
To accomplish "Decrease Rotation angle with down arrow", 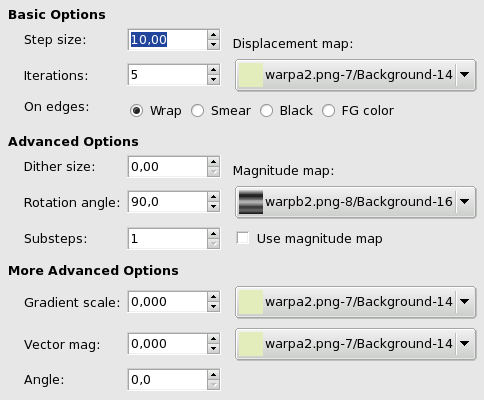I will point(213,207).
